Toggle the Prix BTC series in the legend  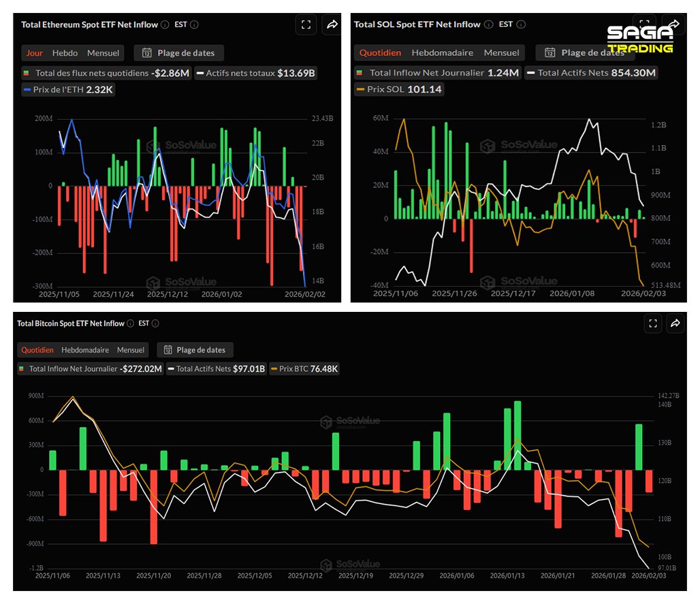coord(304,368)
